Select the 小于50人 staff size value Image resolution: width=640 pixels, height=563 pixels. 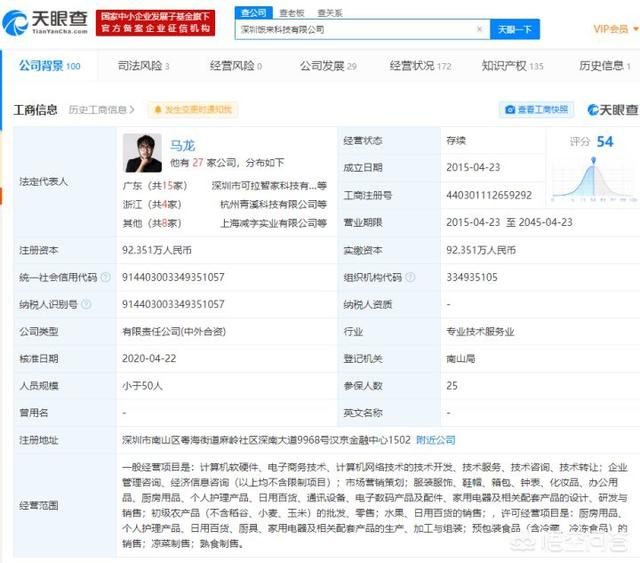142,386
